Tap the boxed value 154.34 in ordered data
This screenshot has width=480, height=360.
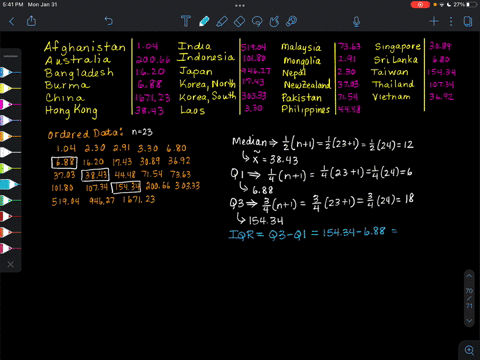coord(126,187)
